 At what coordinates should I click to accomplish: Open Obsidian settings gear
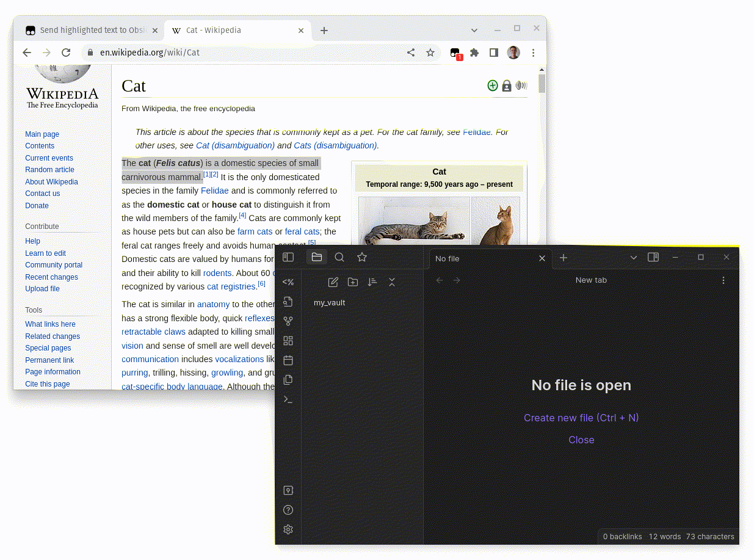click(x=288, y=529)
